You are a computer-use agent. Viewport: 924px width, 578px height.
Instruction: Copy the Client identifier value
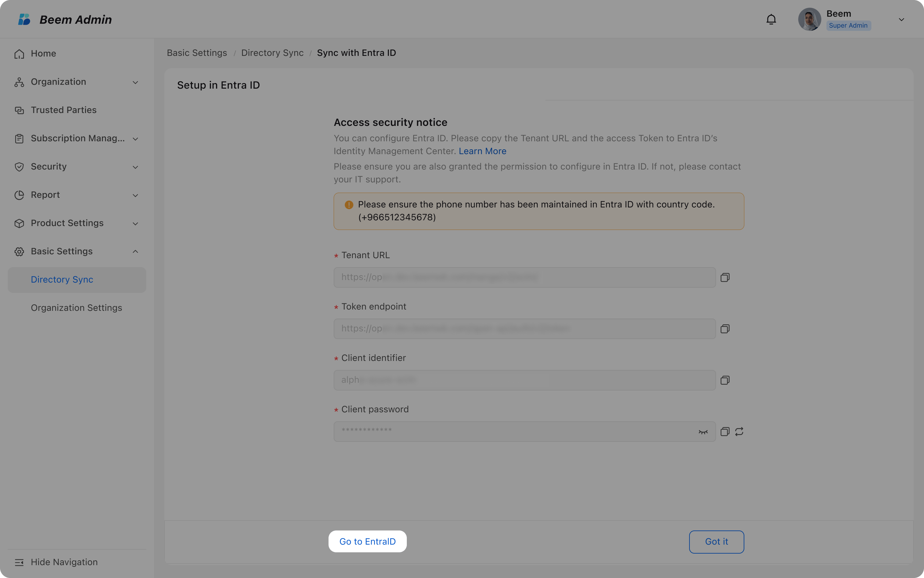(x=725, y=380)
